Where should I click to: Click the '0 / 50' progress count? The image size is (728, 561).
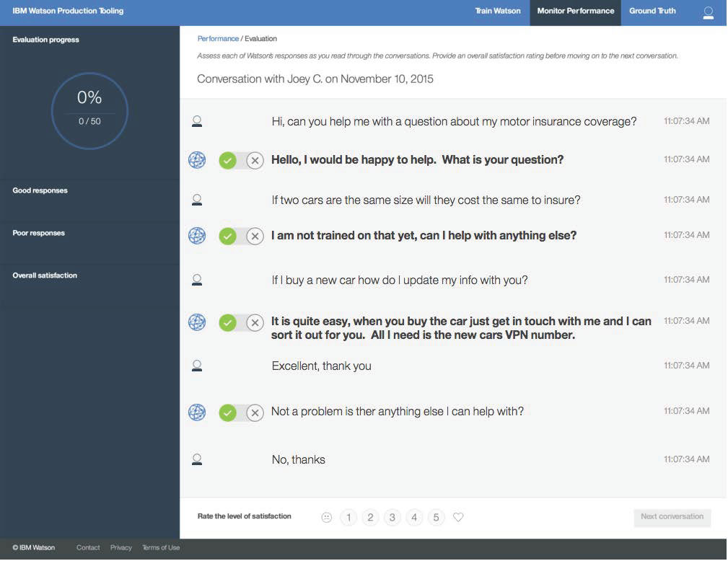click(89, 121)
